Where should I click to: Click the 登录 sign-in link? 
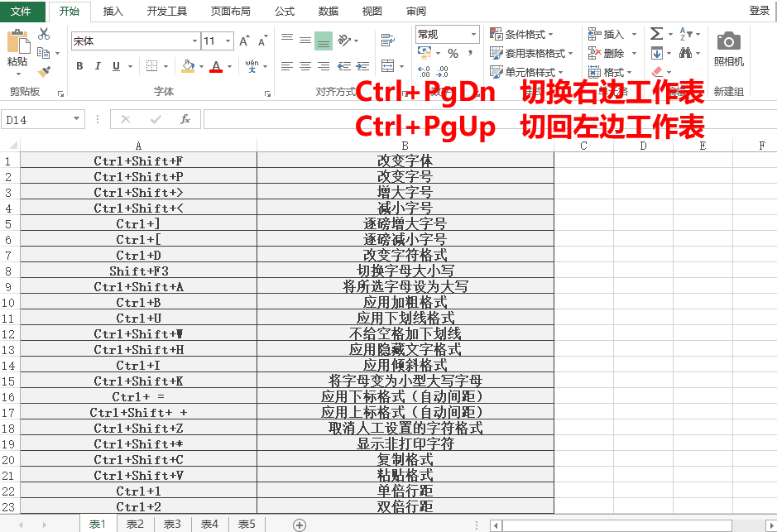(758, 12)
